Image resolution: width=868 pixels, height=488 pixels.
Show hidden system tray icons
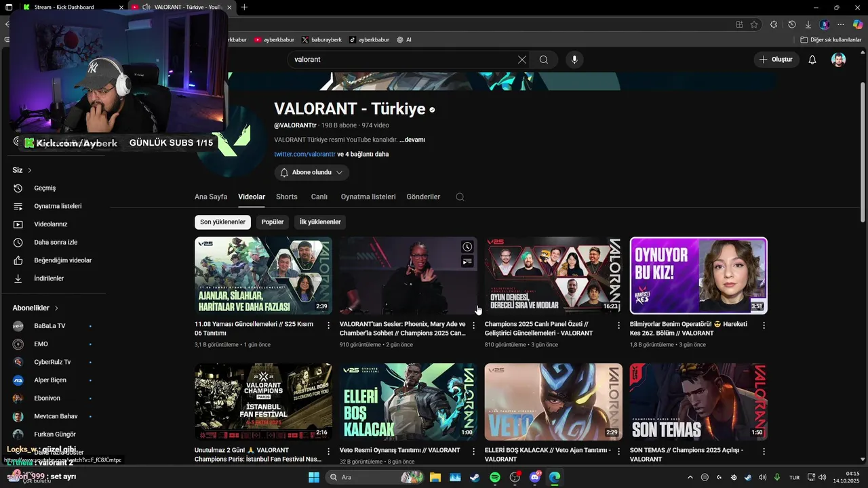(x=690, y=477)
